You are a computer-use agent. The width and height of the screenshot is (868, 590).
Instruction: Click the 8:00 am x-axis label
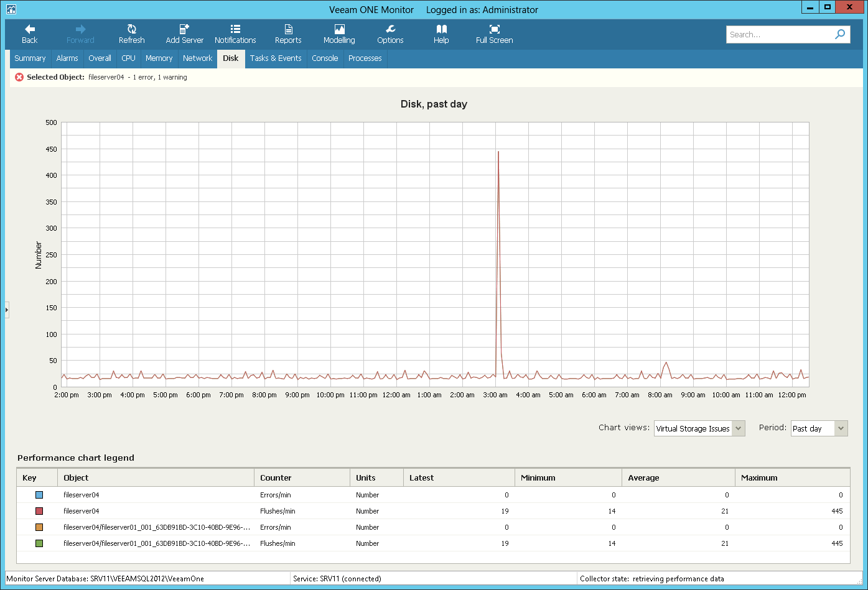pos(660,395)
